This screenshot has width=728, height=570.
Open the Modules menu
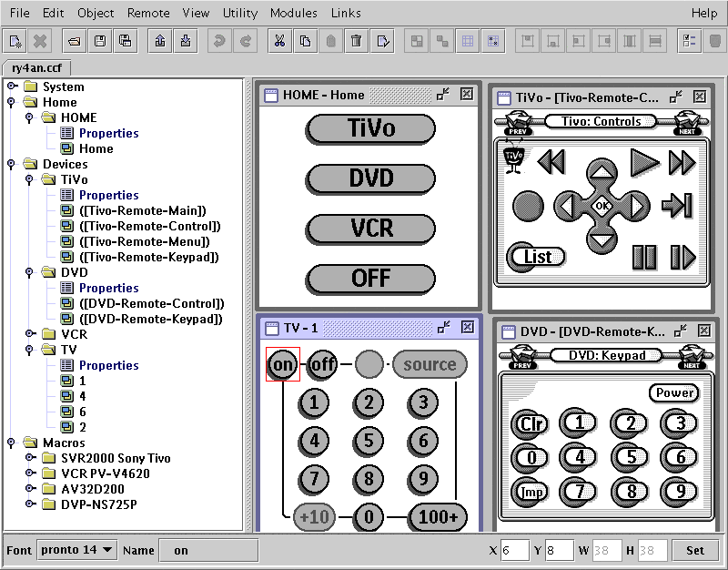pos(294,13)
